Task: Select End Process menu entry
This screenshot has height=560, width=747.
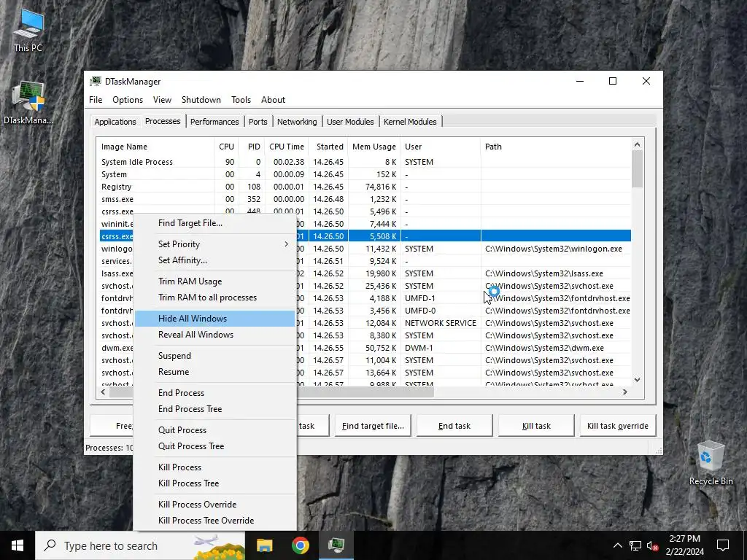Action: (x=215, y=392)
